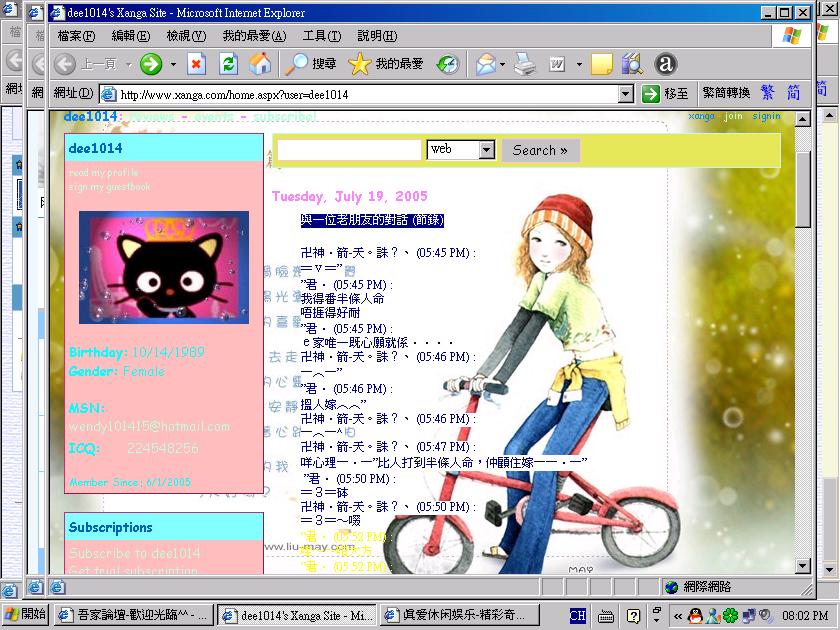Click the QQ penguin tray icon
Image resolution: width=840 pixels, height=630 pixels.
[695, 616]
